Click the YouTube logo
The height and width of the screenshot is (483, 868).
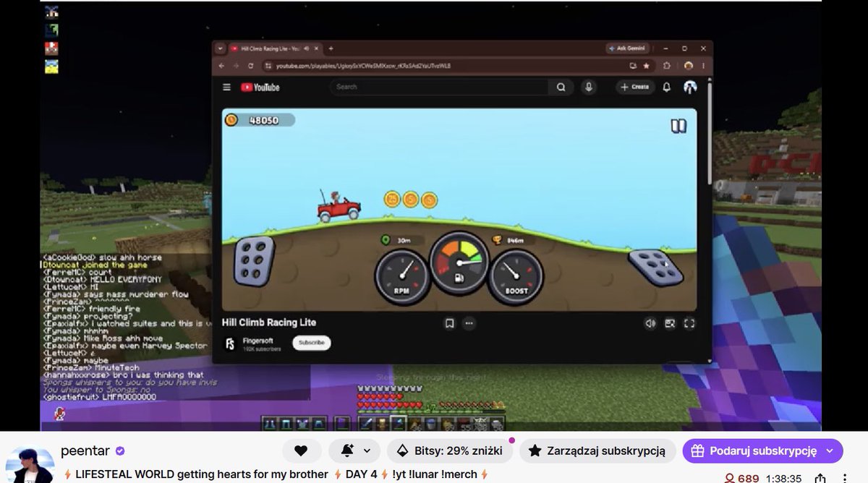pyautogui.click(x=260, y=87)
